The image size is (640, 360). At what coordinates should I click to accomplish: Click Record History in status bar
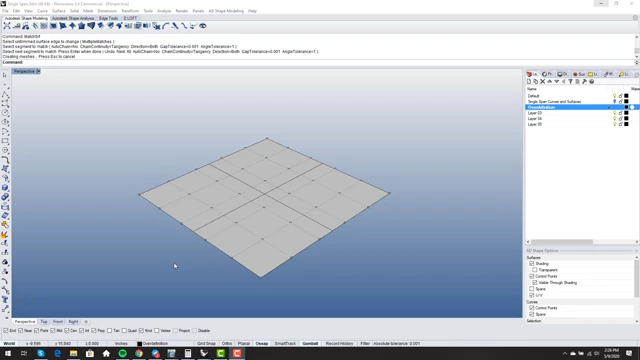(x=340, y=344)
